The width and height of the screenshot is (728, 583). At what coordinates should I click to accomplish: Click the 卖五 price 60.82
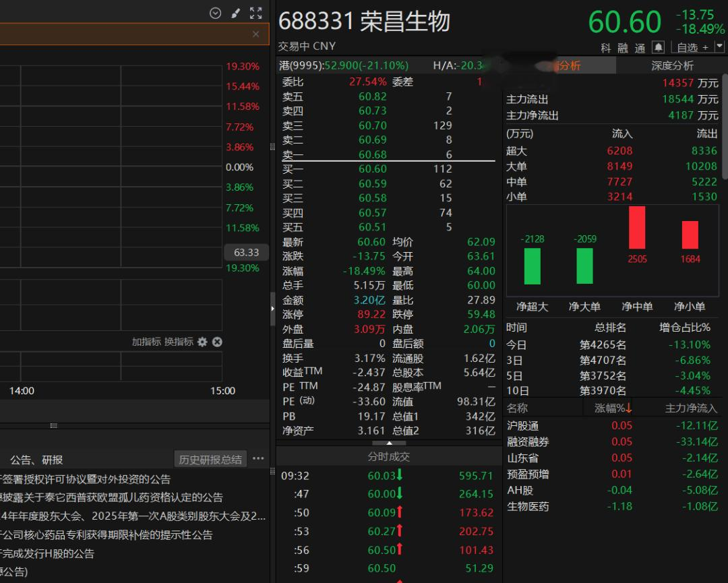[372, 96]
